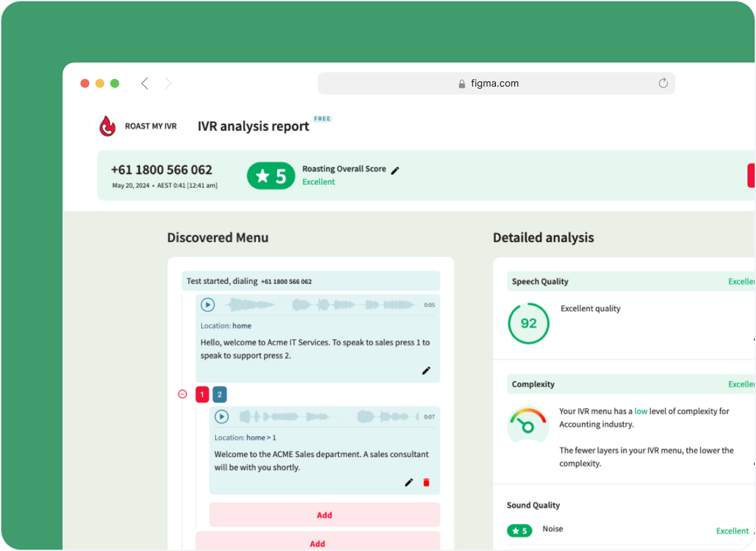Play the home greeting audio recording
This screenshot has height=551, width=756.
point(209,305)
